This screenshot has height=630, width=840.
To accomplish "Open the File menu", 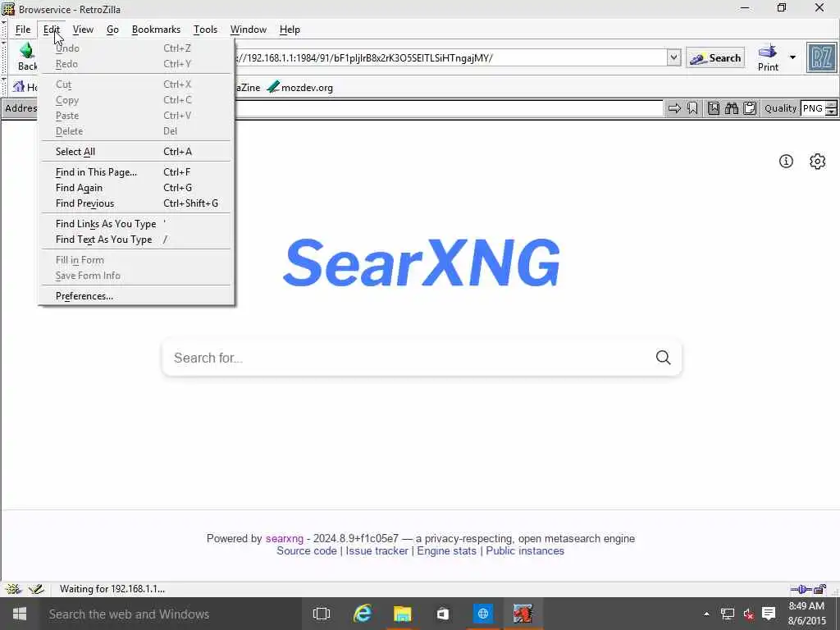I will click(x=23, y=30).
